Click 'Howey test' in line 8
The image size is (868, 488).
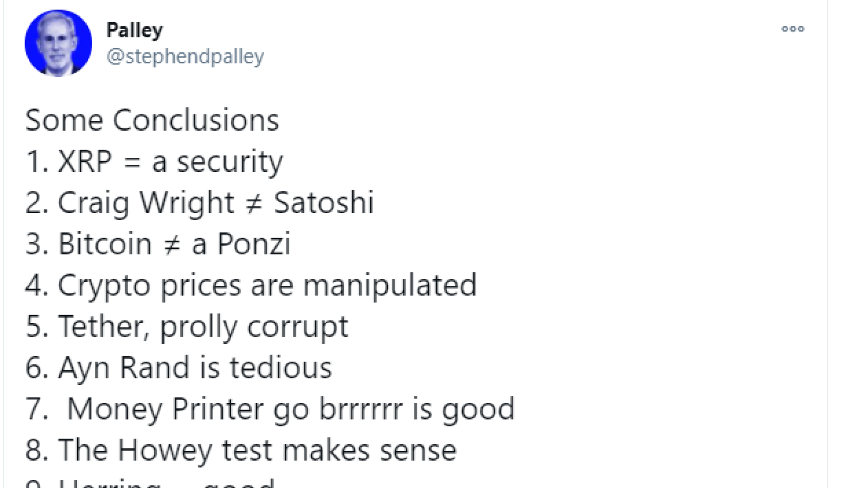195,450
